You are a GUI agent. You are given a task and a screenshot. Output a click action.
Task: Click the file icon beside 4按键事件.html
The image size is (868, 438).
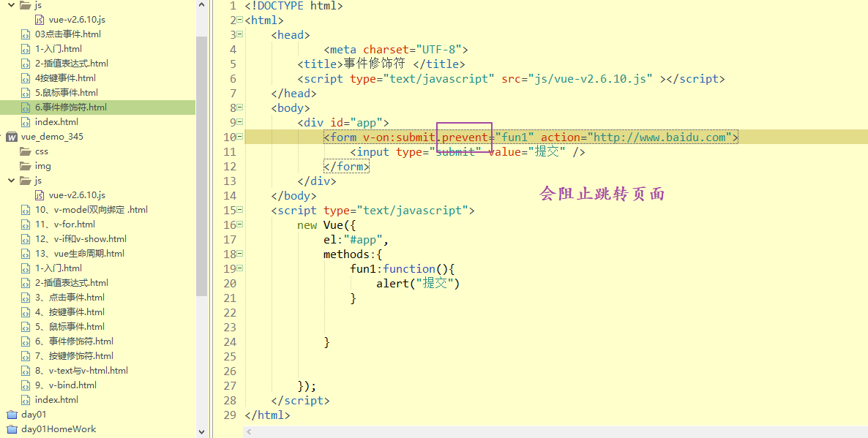pyautogui.click(x=26, y=78)
